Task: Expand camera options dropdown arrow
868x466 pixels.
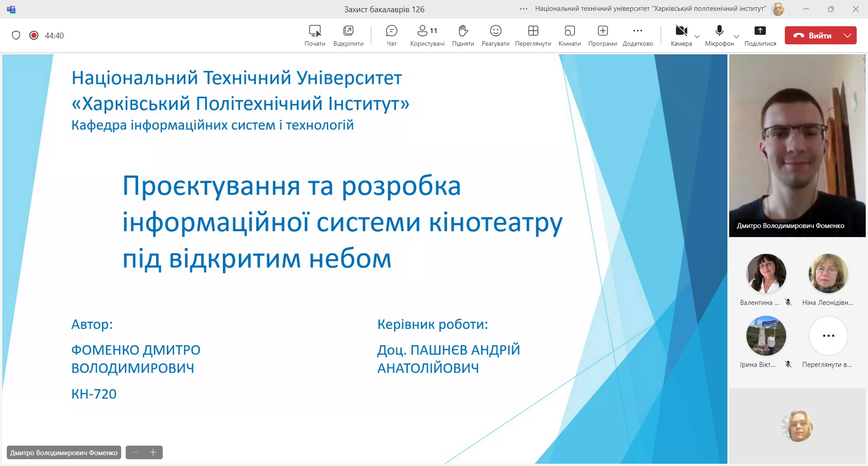Action: tap(697, 36)
